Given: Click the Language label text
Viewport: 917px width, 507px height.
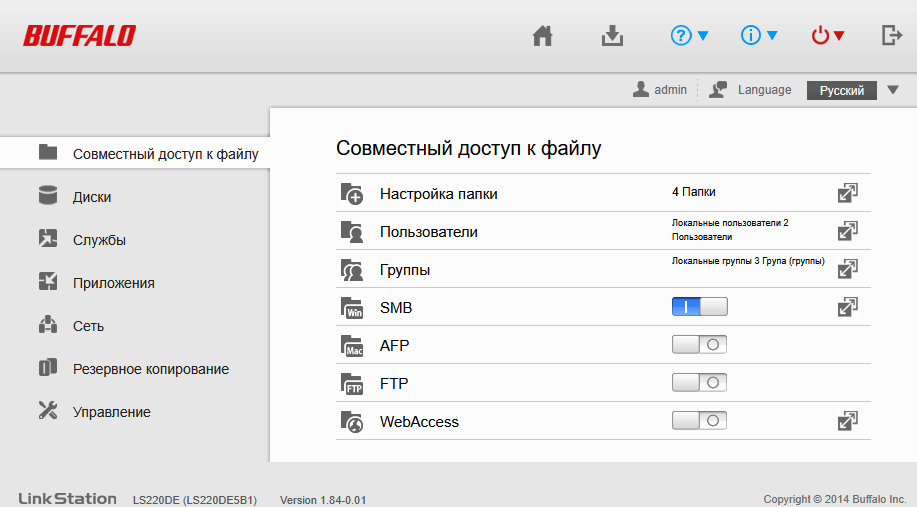Looking at the screenshot, I should [x=764, y=90].
